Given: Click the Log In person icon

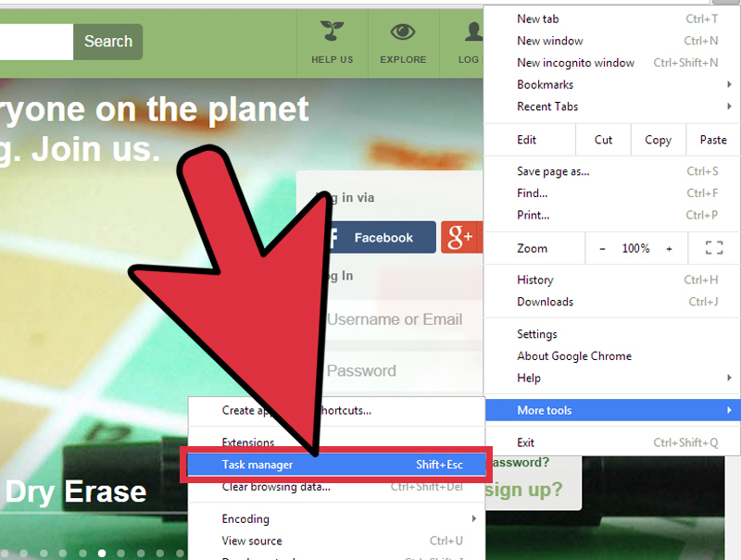Looking at the screenshot, I should point(473,32).
